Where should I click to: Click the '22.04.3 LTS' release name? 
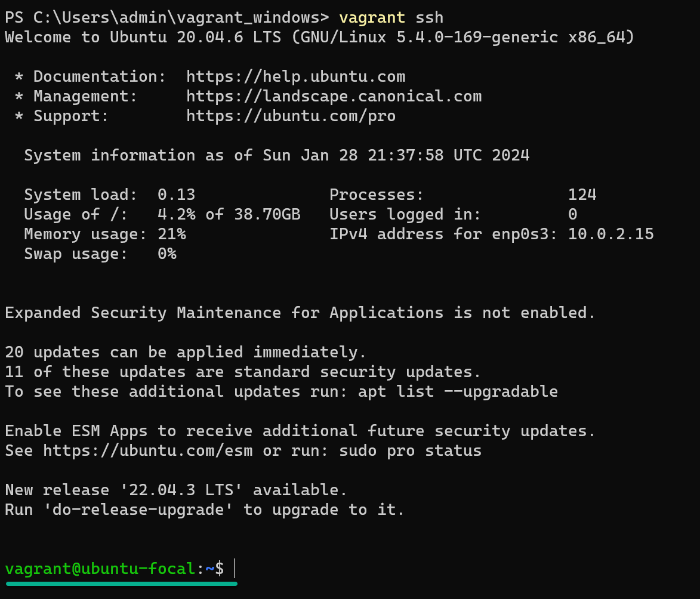coord(181,490)
